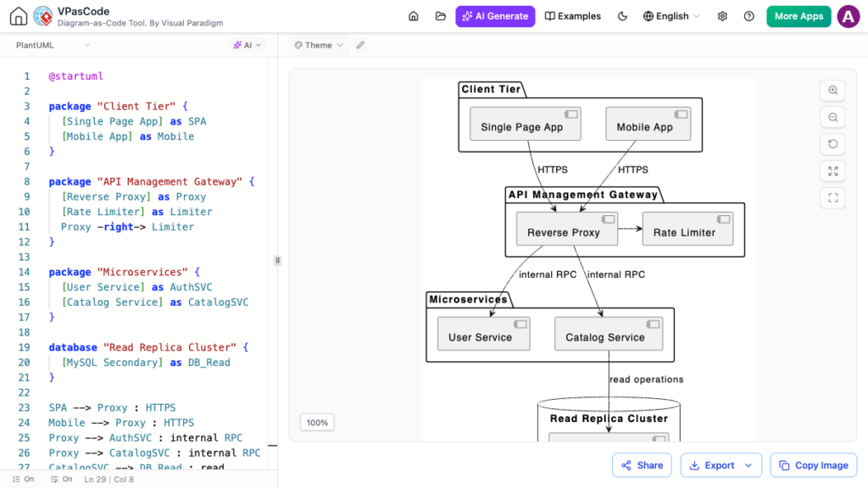Copy the diagram image
This screenshot has width=868, height=488.
tap(814, 465)
